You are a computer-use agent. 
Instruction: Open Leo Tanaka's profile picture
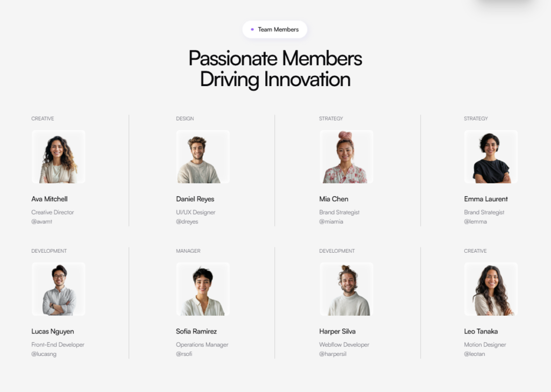(x=491, y=289)
